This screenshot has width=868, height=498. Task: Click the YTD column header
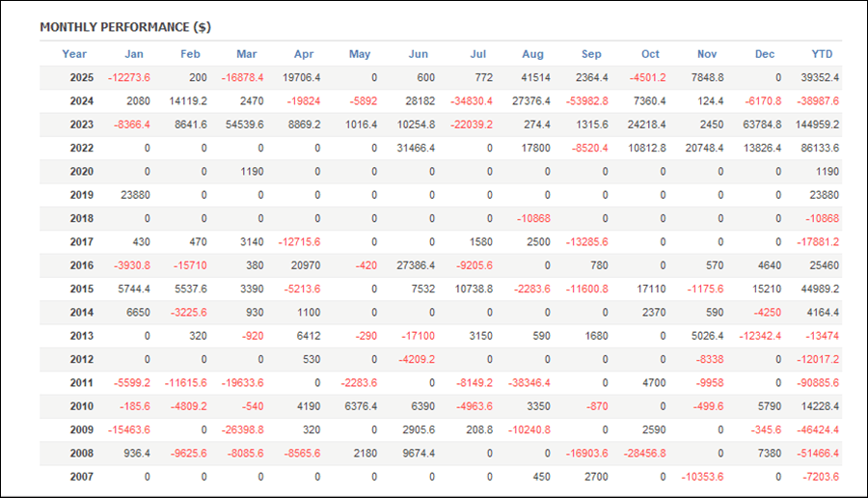(x=822, y=54)
